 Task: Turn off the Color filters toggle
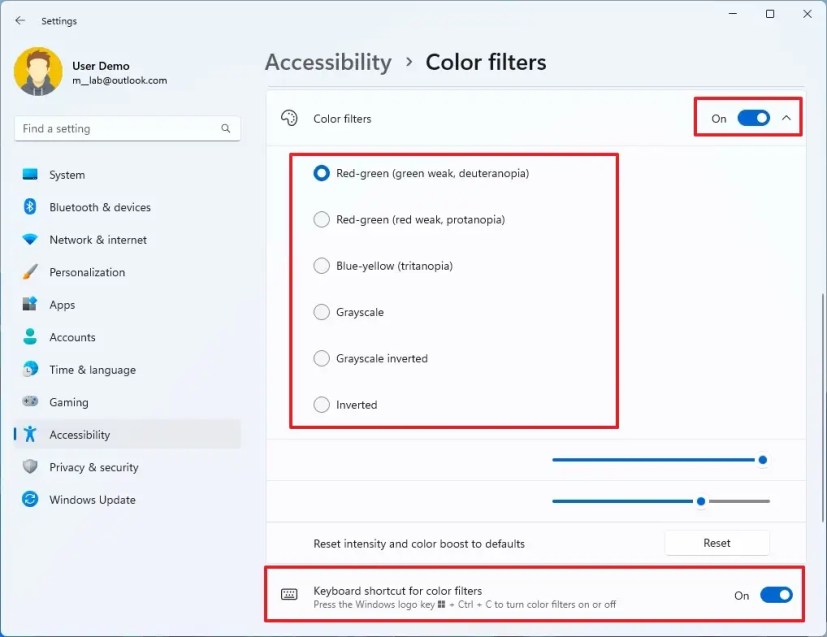[x=753, y=118]
